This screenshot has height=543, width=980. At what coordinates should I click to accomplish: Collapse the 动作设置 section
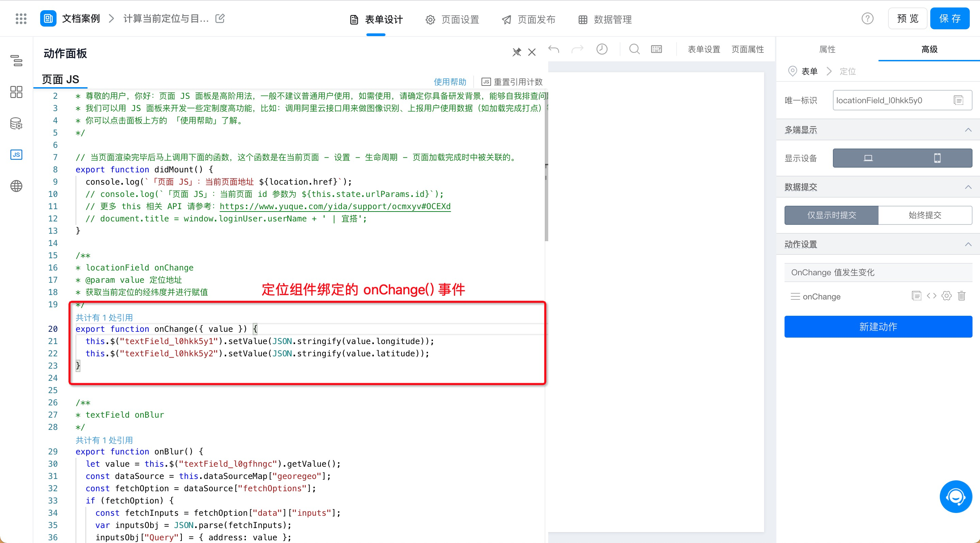968,244
